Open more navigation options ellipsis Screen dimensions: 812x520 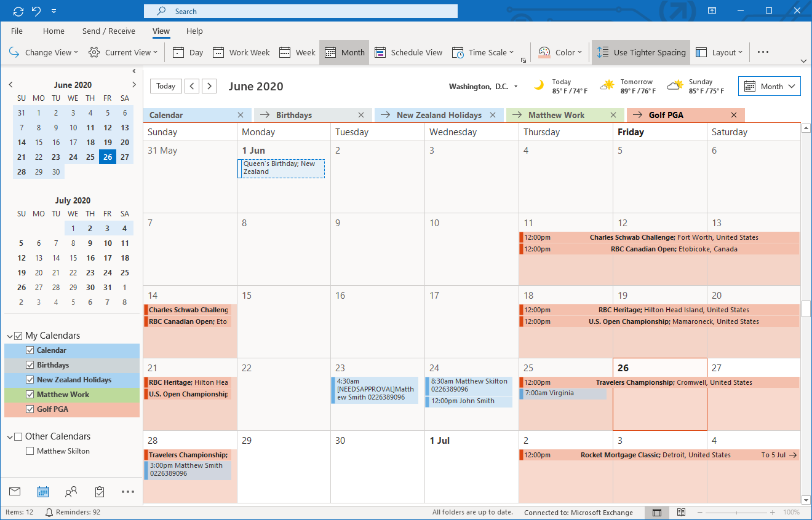tap(128, 492)
